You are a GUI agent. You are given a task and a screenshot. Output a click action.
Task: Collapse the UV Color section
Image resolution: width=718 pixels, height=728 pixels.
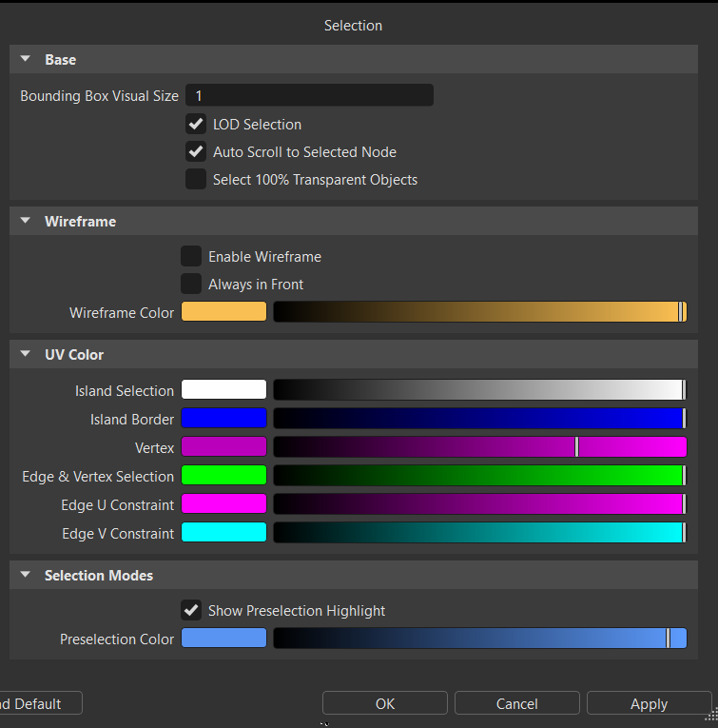tap(26, 354)
